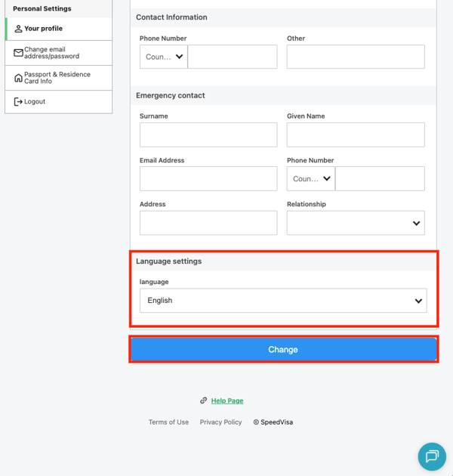Image resolution: width=453 pixels, height=476 pixels.
Task: Click the Other contact information field
Action: tap(356, 57)
